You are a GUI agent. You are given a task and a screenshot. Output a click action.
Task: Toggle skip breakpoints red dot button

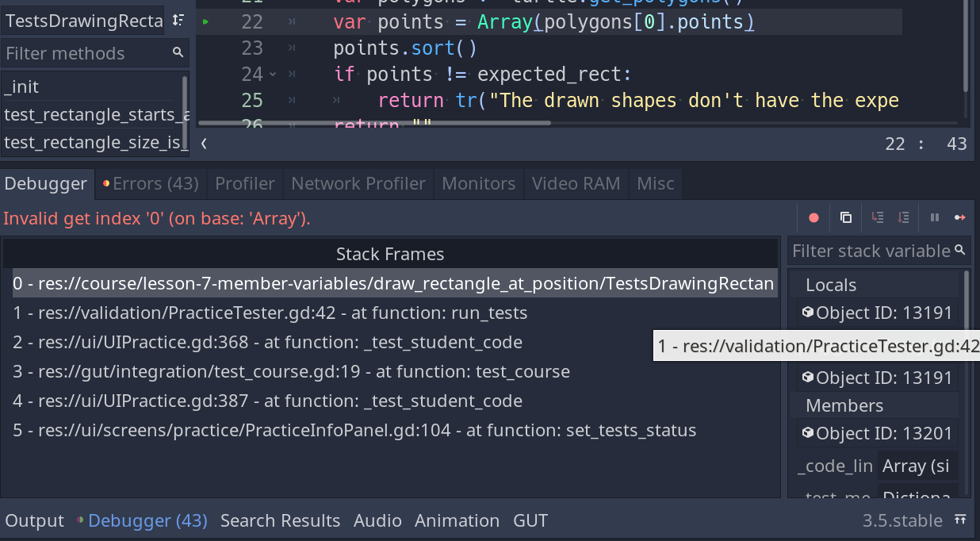(x=813, y=217)
